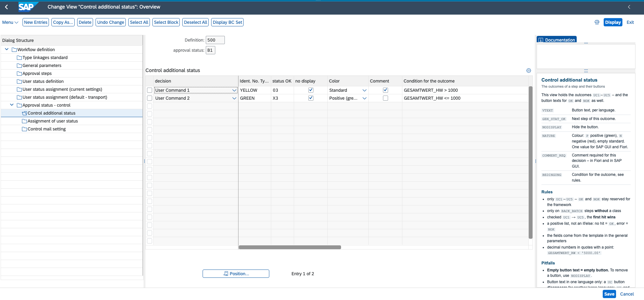Click the approval status input field
This screenshot has height=300, width=644.
click(x=211, y=50)
